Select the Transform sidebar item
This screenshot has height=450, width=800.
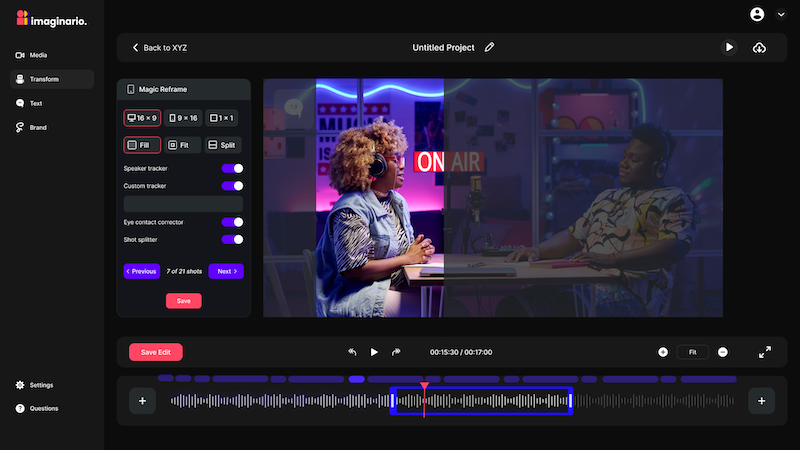[52, 79]
